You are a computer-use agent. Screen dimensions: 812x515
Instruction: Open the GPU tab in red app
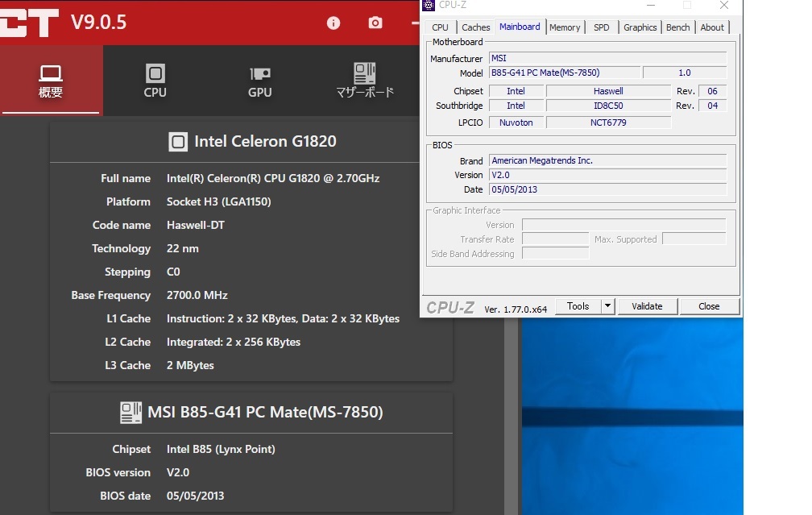[259, 81]
